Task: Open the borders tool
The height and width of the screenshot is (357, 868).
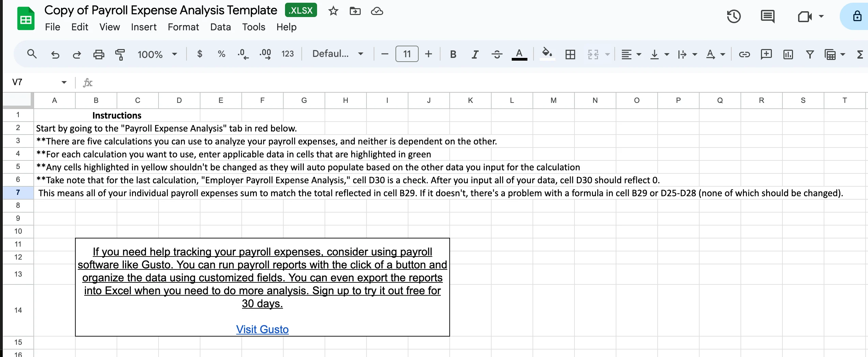Action: (570, 54)
